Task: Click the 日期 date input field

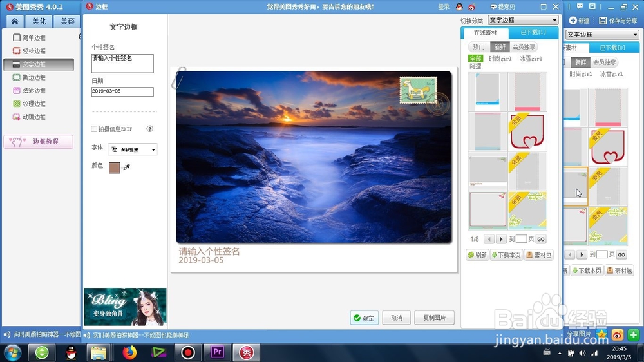Action: 122,91
